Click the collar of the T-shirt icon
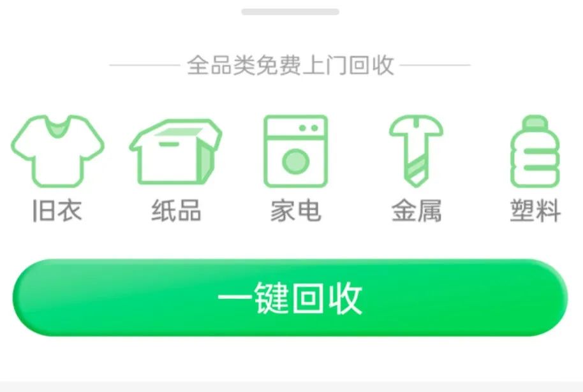The width and height of the screenshot is (583, 392). pos(57,126)
